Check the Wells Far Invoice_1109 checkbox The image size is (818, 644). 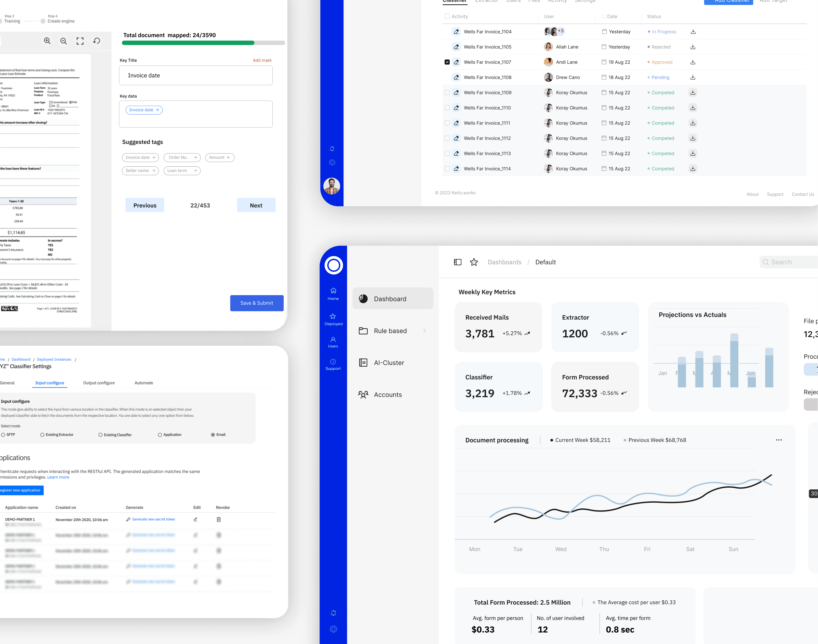click(447, 92)
